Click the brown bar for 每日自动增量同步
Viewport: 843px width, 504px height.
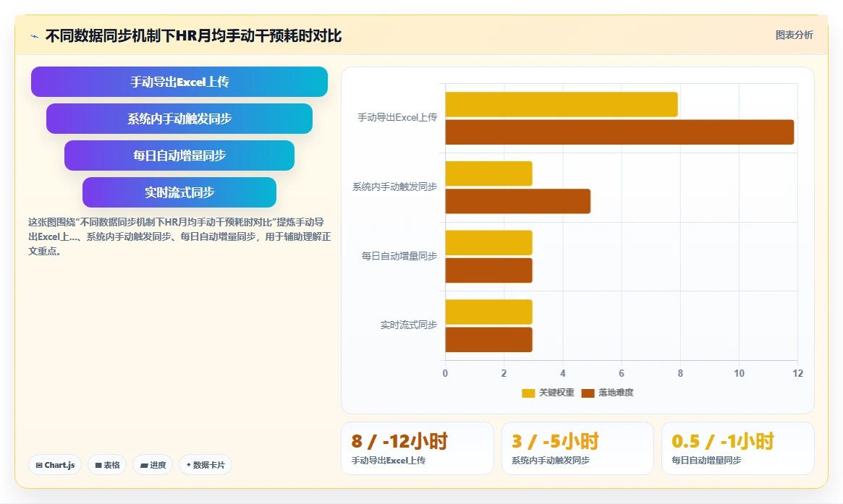[x=488, y=270]
